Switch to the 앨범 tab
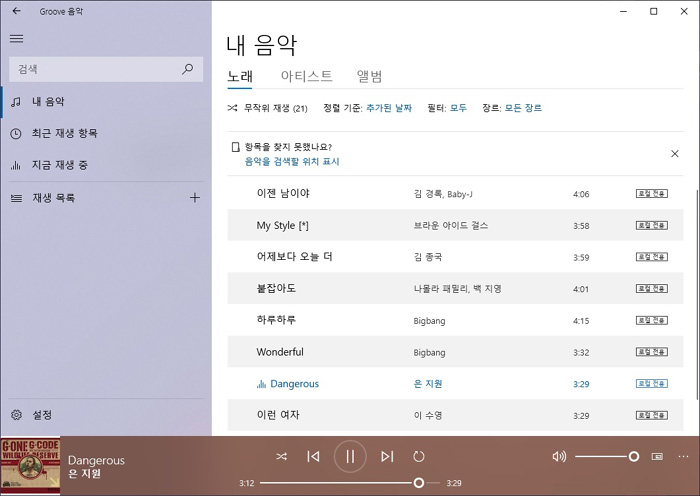Image resolution: width=700 pixels, height=496 pixels. (369, 76)
